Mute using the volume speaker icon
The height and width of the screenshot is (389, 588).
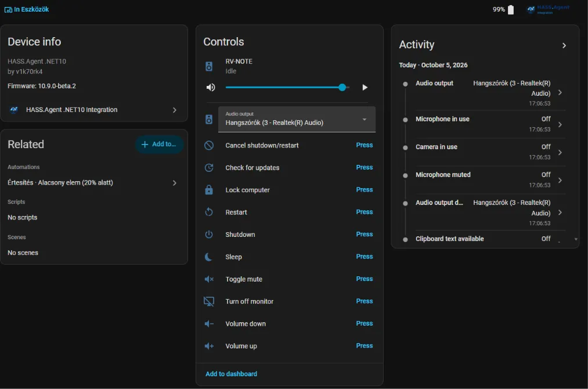point(210,88)
